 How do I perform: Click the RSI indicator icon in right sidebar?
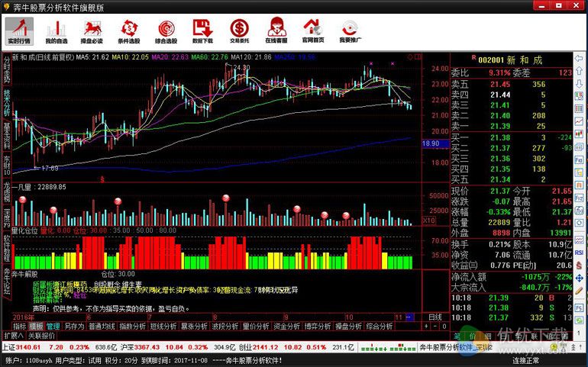(x=579, y=253)
